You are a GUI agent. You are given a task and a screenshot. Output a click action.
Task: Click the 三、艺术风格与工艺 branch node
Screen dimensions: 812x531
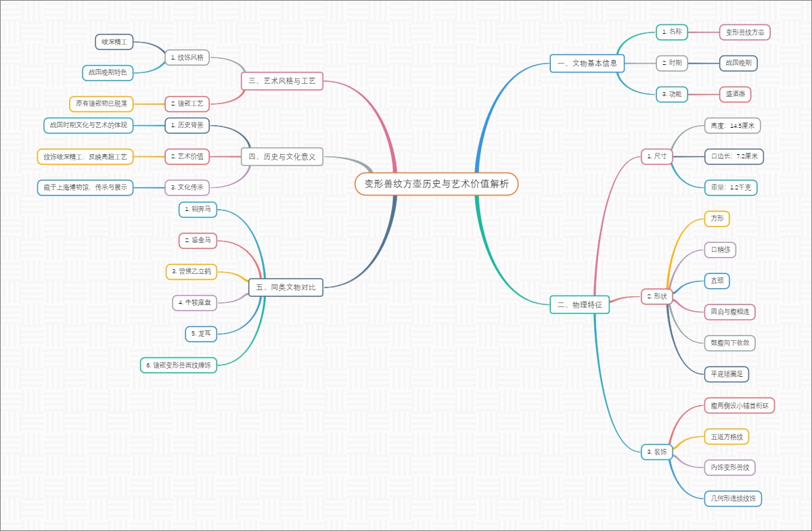click(282, 81)
